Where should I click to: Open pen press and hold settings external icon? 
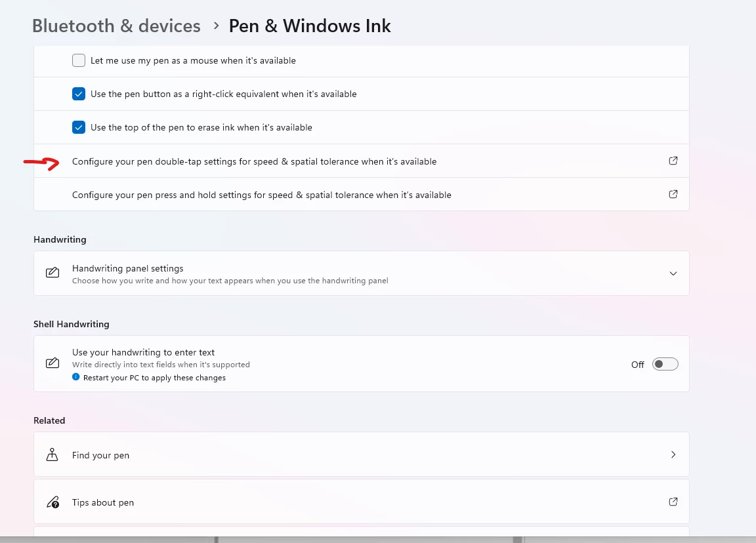click(x=673, y=194)
